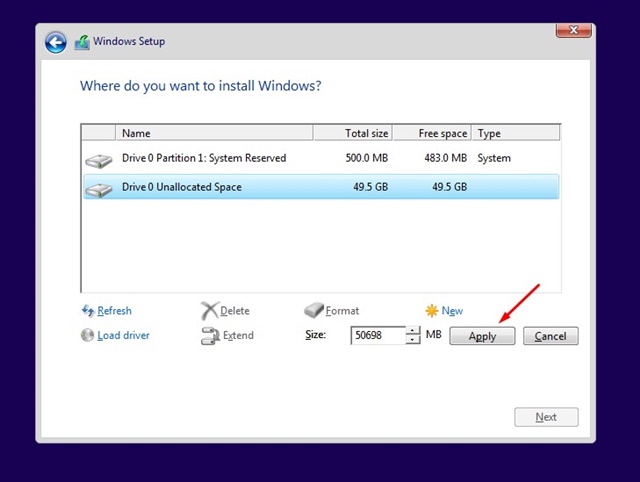Screen dimensions: 640x482
Task: Create a New partition link
Action: [x=452, y=311]
